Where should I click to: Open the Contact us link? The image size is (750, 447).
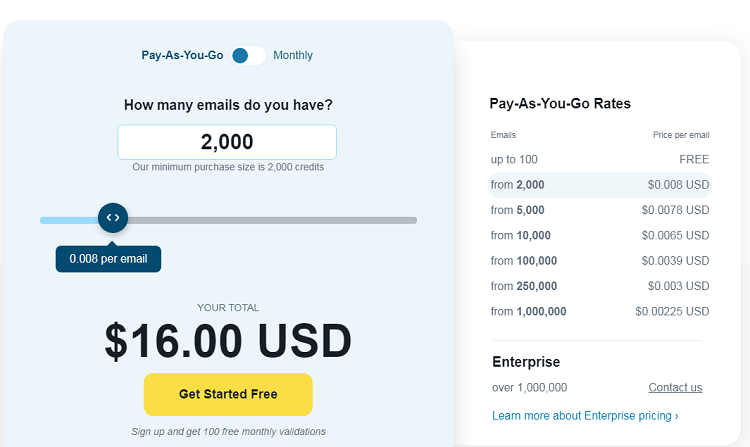click(675, 387)
